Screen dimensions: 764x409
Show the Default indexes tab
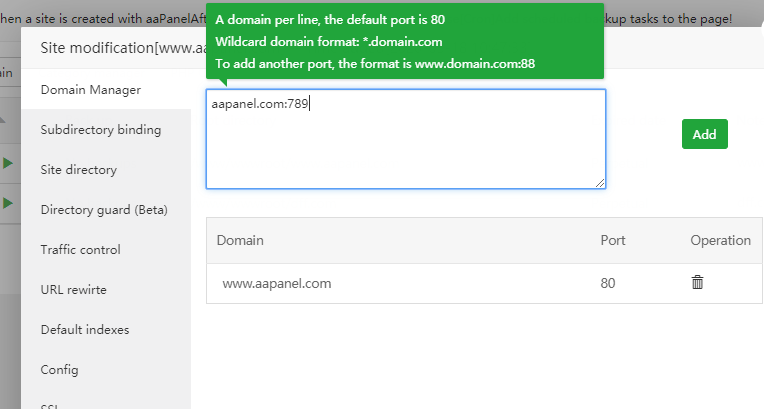pos(84,330)
